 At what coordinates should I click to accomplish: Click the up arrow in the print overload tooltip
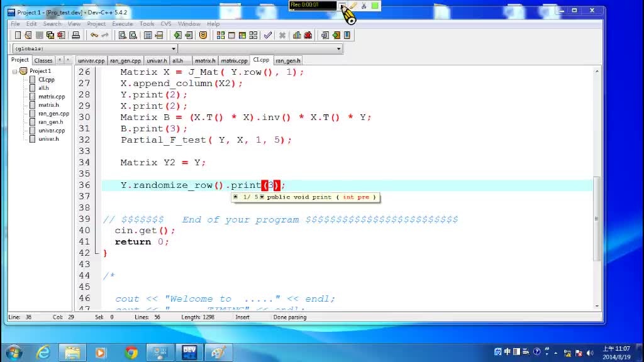[x=235, y=197]
